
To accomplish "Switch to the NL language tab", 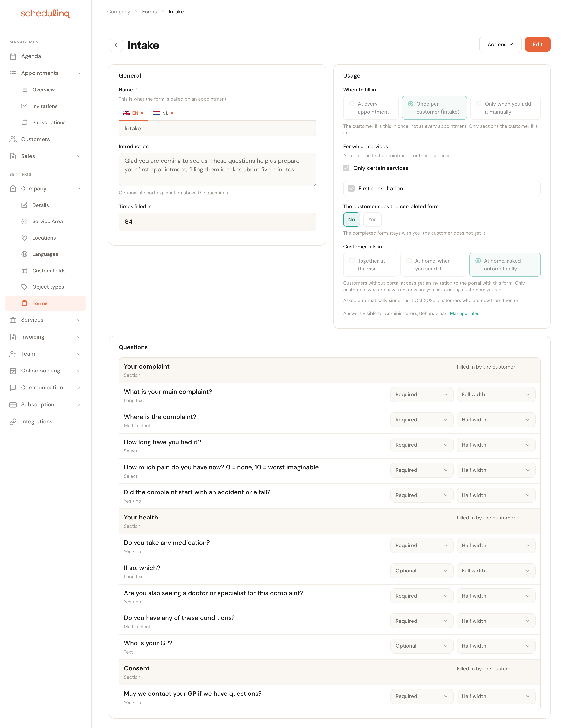I will pos(163,113).
